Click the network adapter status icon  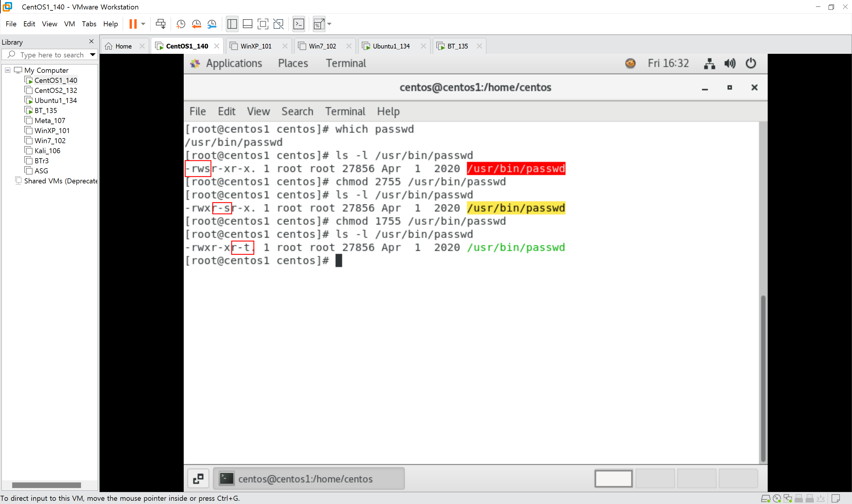click(788, 499)
